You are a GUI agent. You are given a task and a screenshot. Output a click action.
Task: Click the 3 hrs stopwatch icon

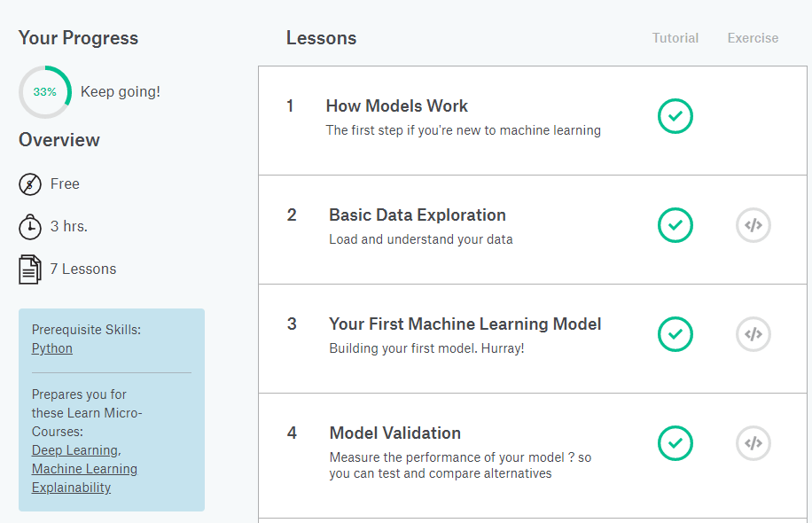click(29, 227)
